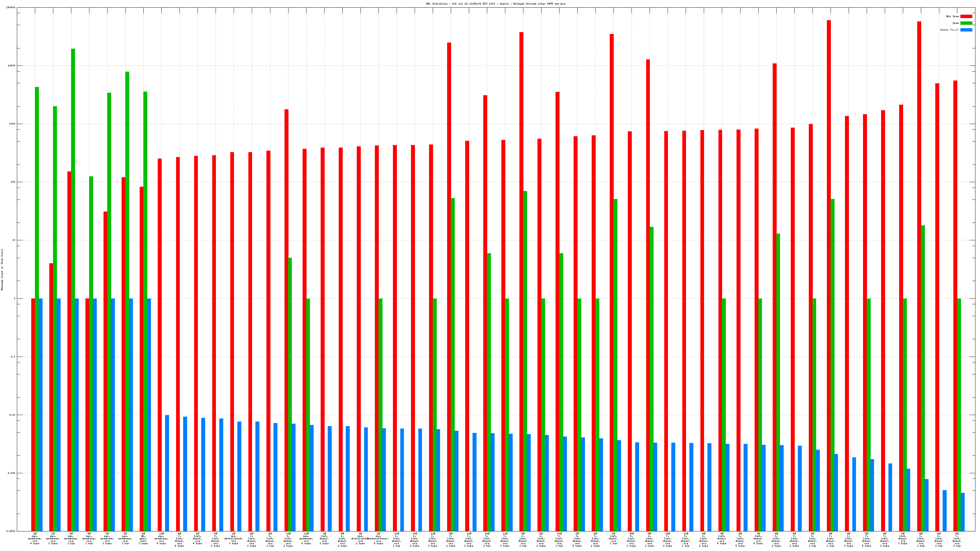Click the 'Score (0..1)' legend label text
Viewport: 980px width, 551px height.
(x=949, y=30)
